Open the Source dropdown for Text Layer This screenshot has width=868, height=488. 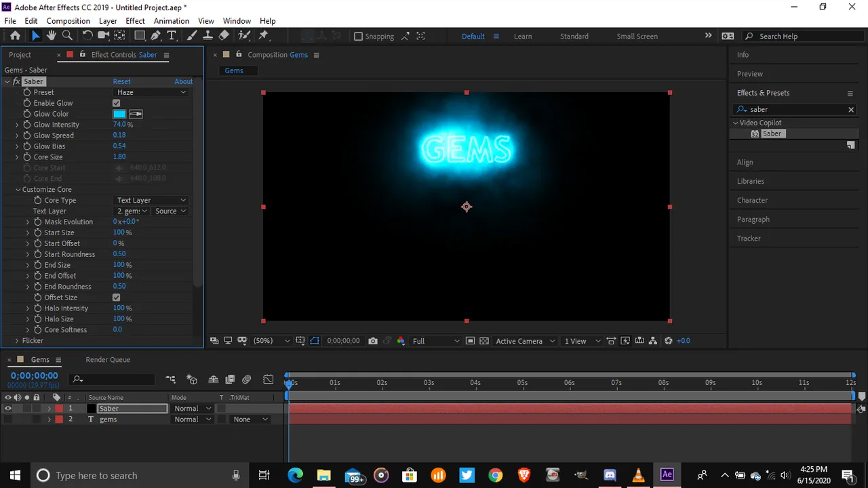170,211
